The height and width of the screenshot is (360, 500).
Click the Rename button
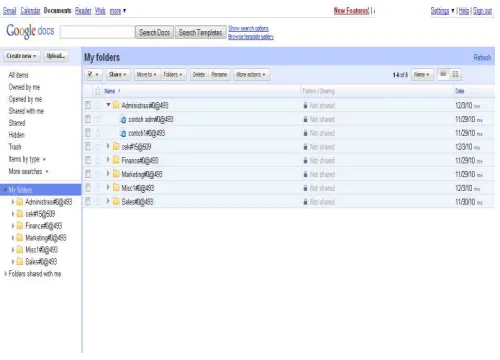tap(219, 75)
